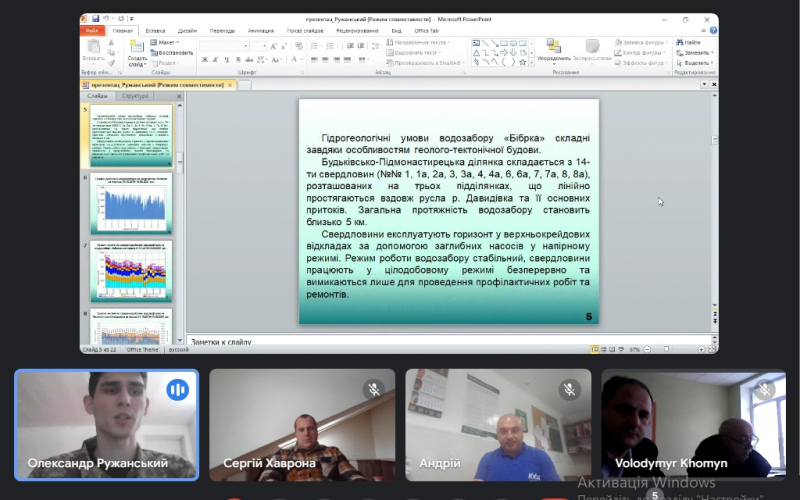Click Найти find button

pos(689,42)
